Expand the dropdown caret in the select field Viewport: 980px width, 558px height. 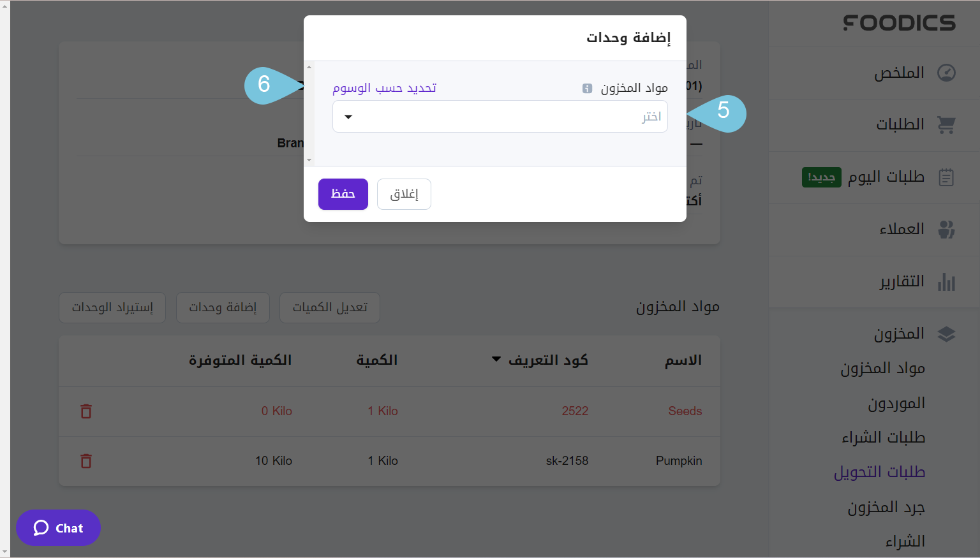coord(348,117)
